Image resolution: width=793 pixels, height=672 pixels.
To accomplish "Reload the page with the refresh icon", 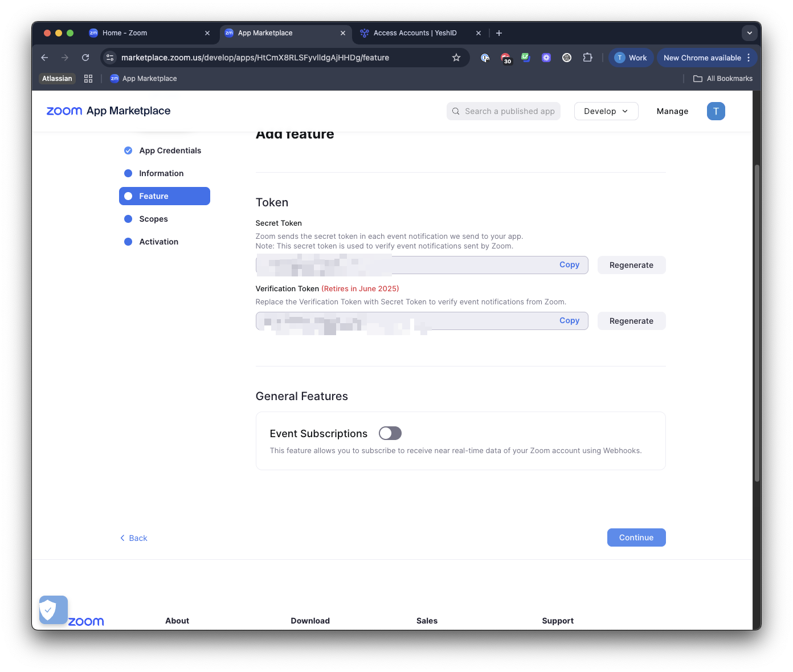I will point(85,58).
